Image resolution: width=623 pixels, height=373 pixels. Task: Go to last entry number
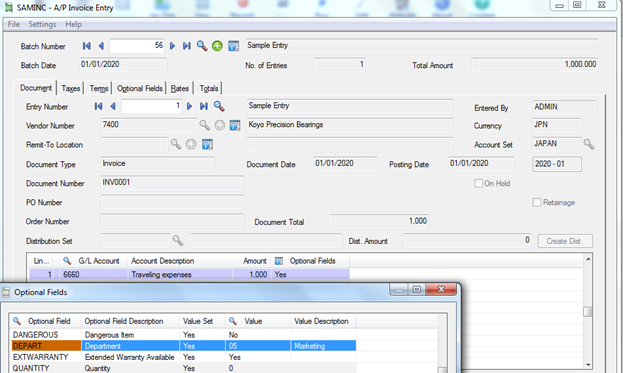click(204, 106)
